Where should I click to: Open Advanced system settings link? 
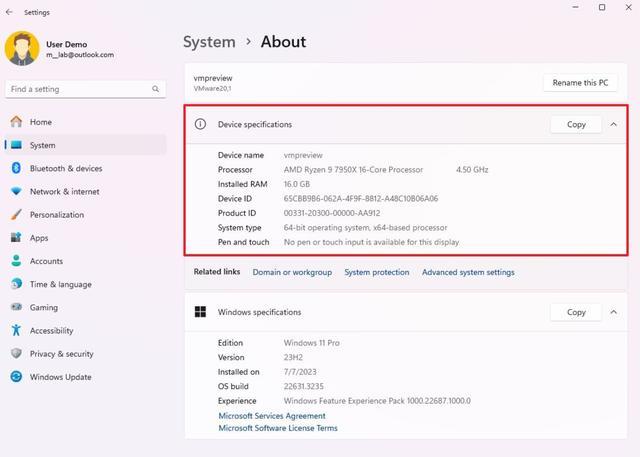tap(468, 272)
